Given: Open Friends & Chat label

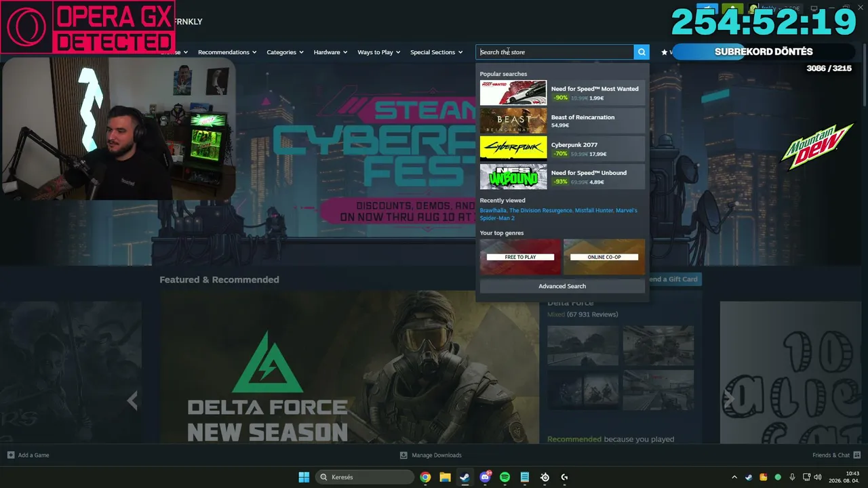Looking at the screenshot, I should coord(831,455).
